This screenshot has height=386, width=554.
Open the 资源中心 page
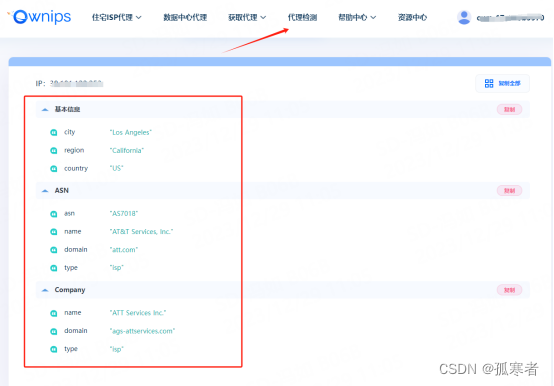pyautogui.click(x=412, y=17)
